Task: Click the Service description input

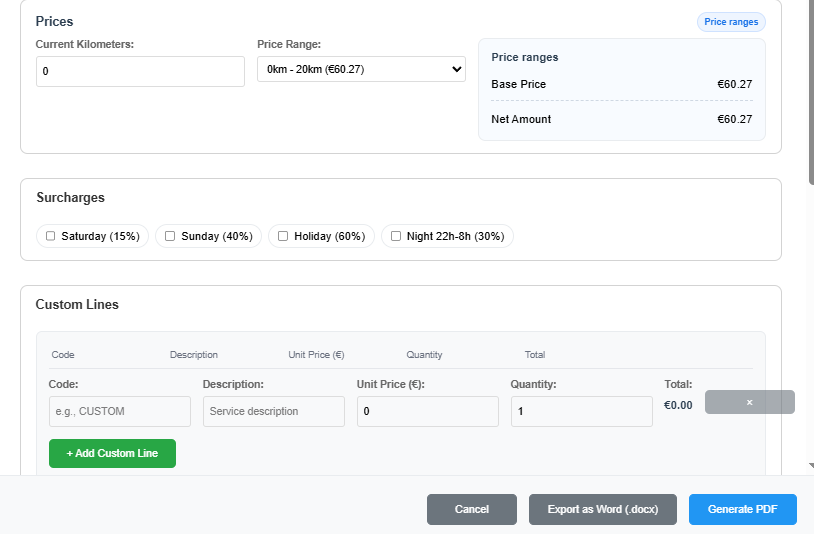Action: pyautogui.click(x=273, y=411)
